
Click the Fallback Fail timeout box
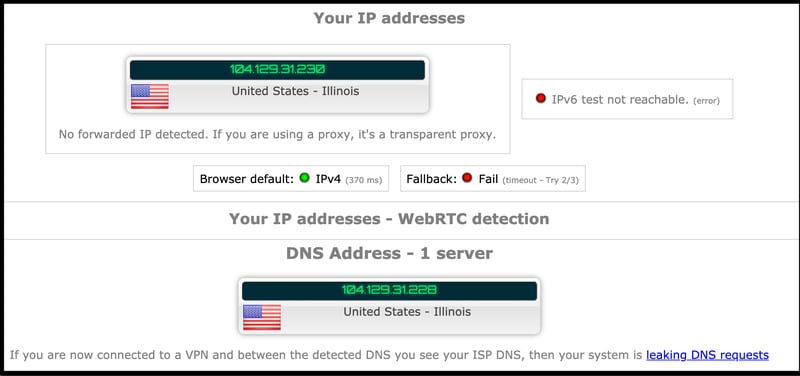coord(493,179)
